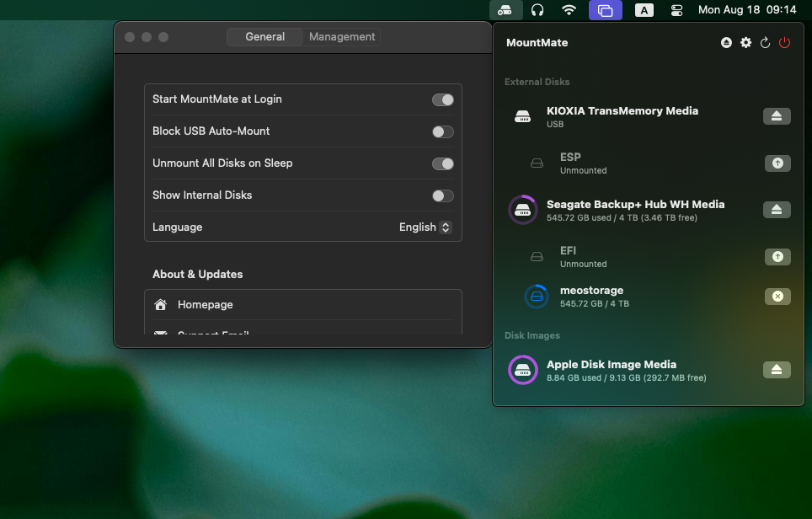Mount the EFI volume

click(x=777, y=256)
